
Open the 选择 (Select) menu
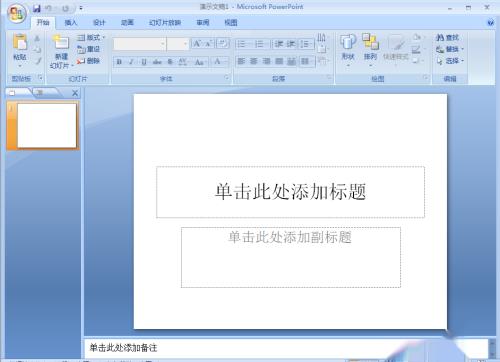[450, 61]
